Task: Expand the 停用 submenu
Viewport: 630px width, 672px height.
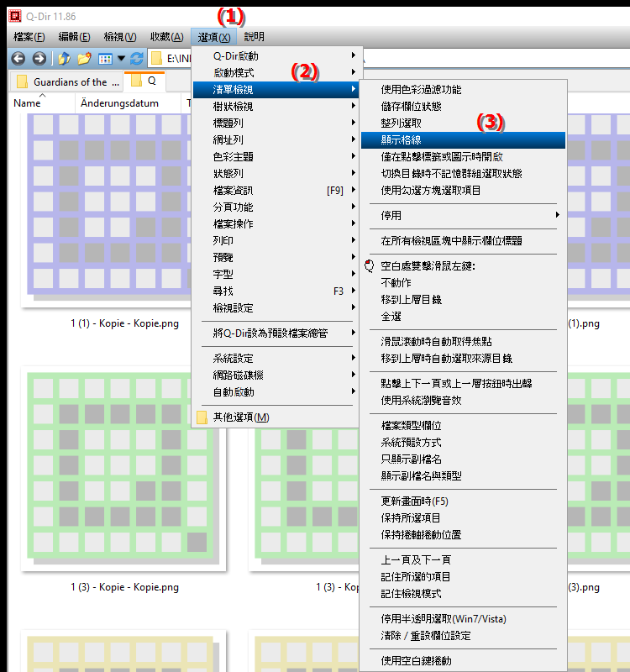Action: [x=463, y=216]
